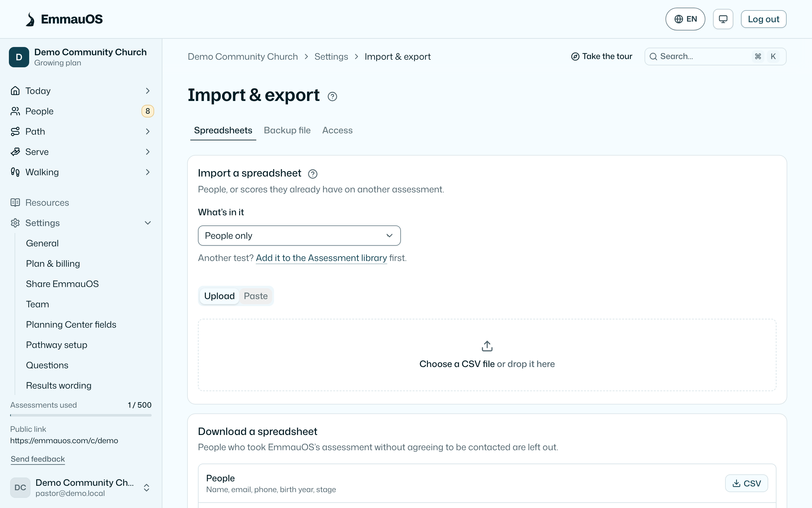This screenshot has width=812, height=508.
Task: Open Results wording settings
Action: click(x=59, y=386)
